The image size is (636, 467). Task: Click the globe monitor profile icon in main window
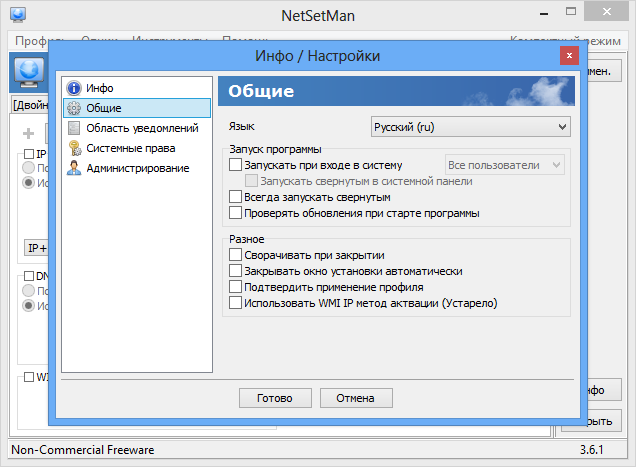coord(29,72)
